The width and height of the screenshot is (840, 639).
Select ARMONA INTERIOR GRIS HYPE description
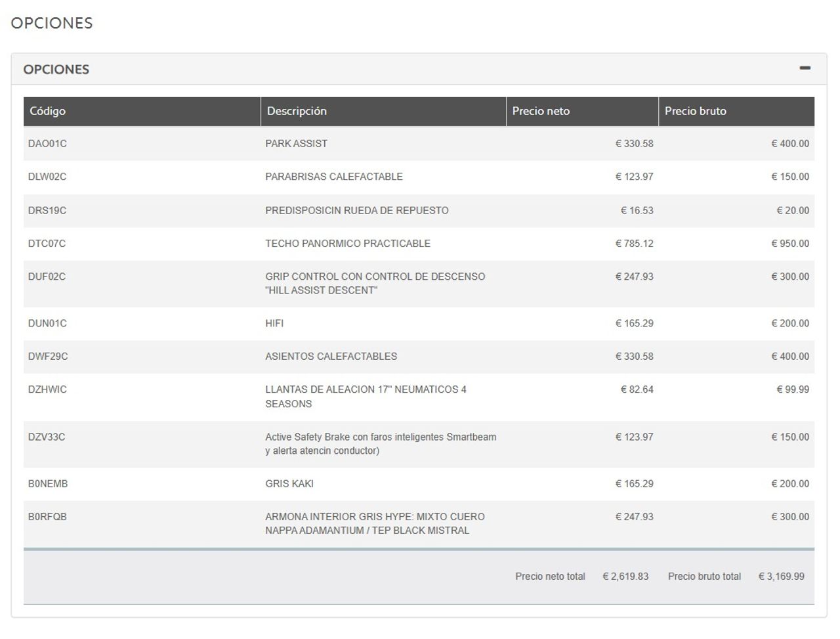[375, 523]
